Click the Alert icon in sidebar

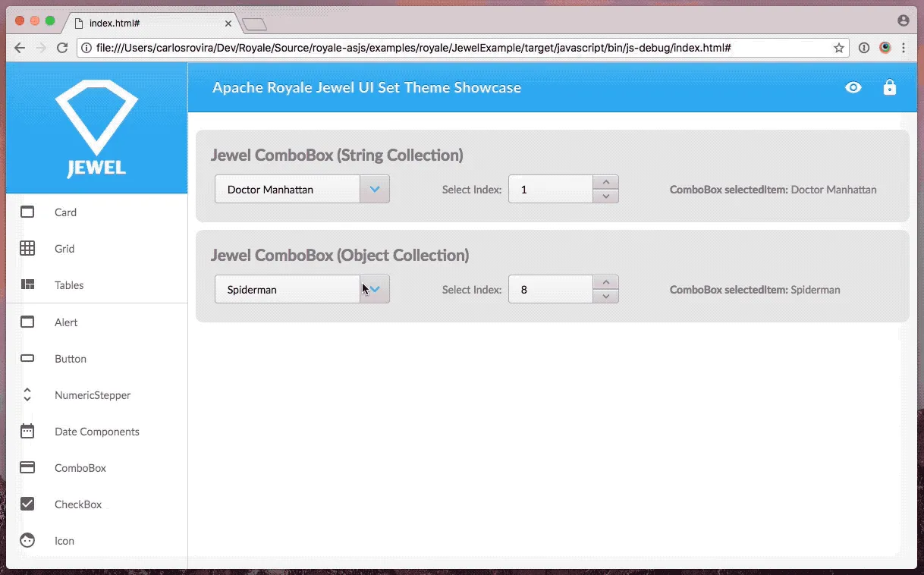[27, 322]
